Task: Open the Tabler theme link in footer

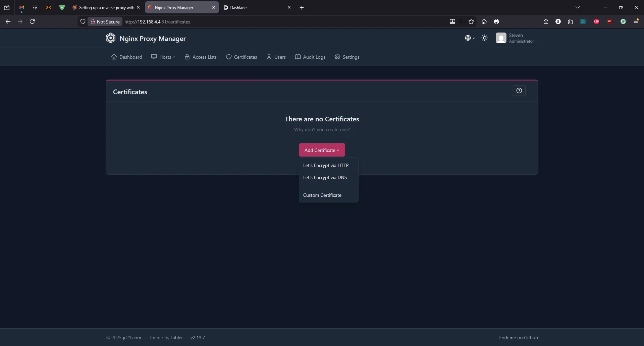Action: point(177,337)
